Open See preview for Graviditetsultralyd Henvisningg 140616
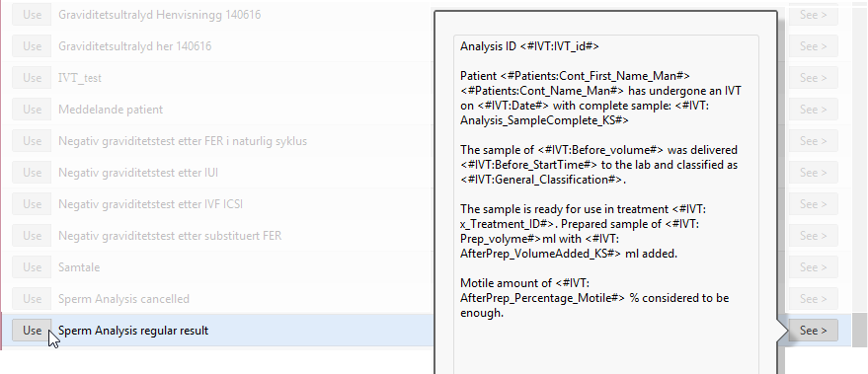The width and height of the screenshot is (868, 374). point(814,15)
